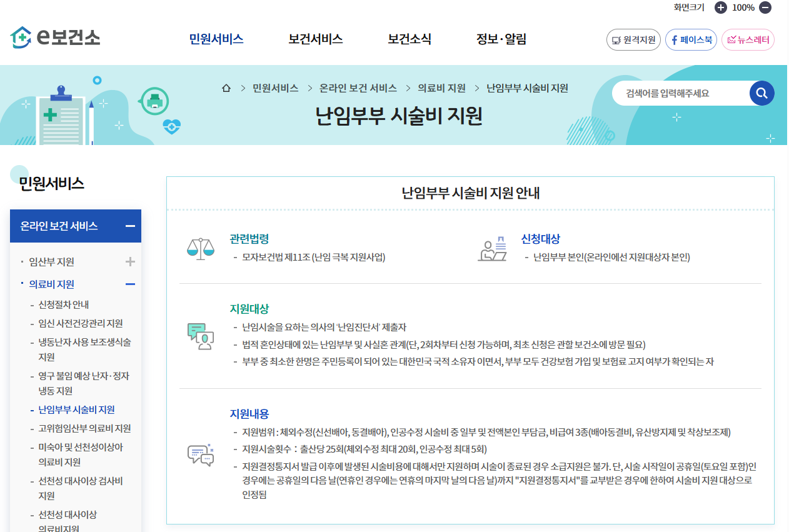789x532 pixels.
Task: Click the 화면크기 plus icon
Action: (720, 8)
